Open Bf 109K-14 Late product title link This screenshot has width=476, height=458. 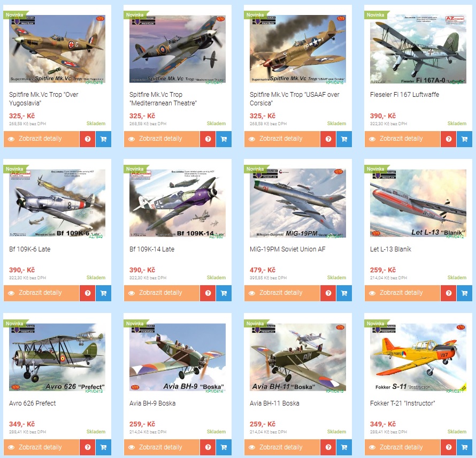(152, 249)
